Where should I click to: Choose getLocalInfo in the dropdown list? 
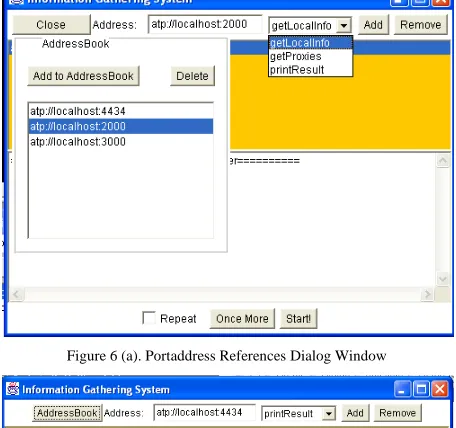[310, 43]
